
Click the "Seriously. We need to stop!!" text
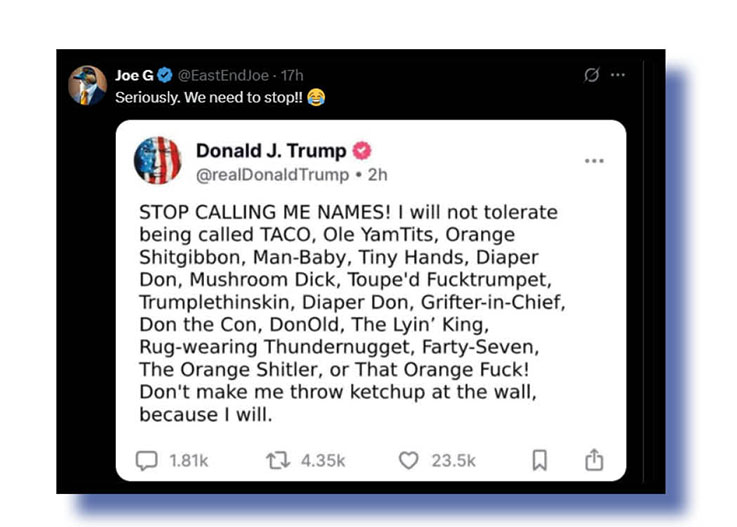click(208, 97)
